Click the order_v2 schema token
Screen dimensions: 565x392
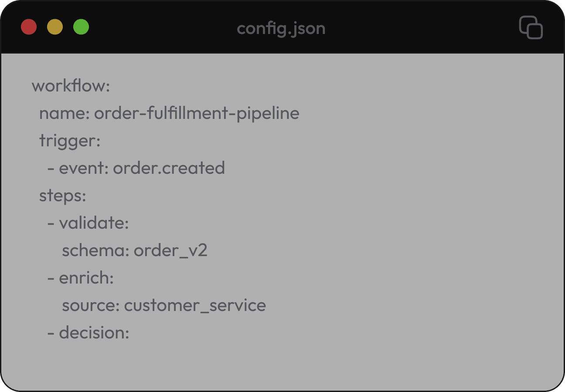pyautogui.click(x=171, y=250)
